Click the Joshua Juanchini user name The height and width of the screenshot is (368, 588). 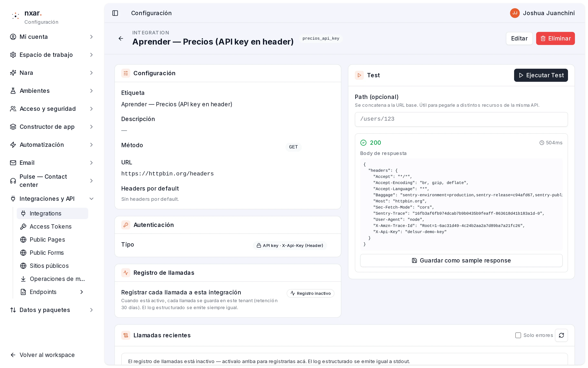[549, 13]
